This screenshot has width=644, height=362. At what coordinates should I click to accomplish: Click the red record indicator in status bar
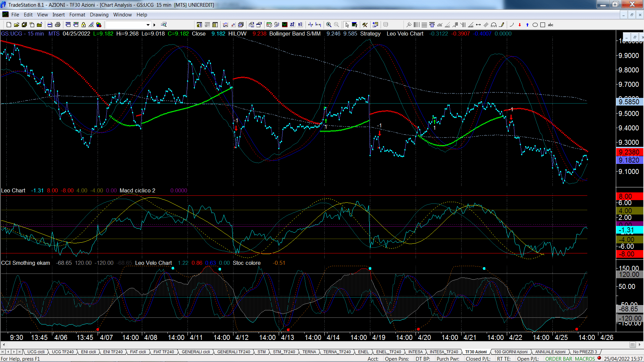pos(599,358)
